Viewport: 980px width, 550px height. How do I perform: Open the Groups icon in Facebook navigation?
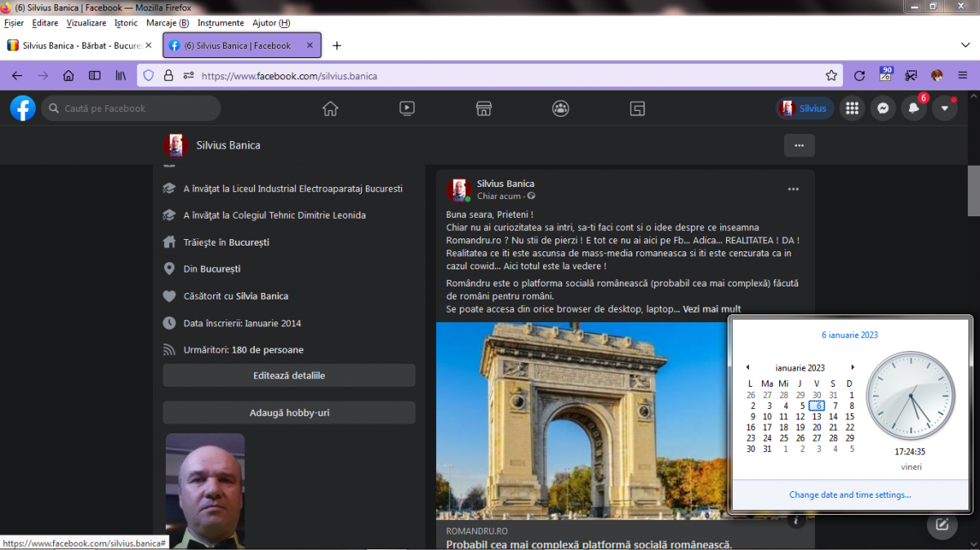point(560,109)
